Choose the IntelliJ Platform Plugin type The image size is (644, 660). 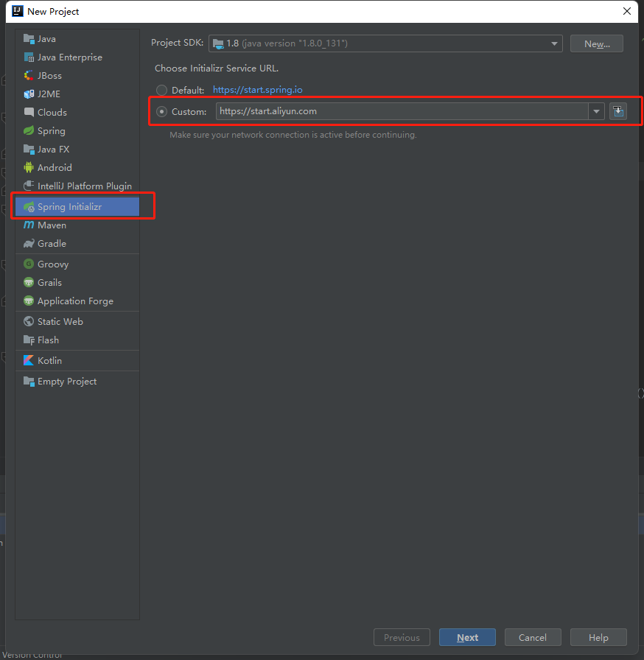point(28,186)
